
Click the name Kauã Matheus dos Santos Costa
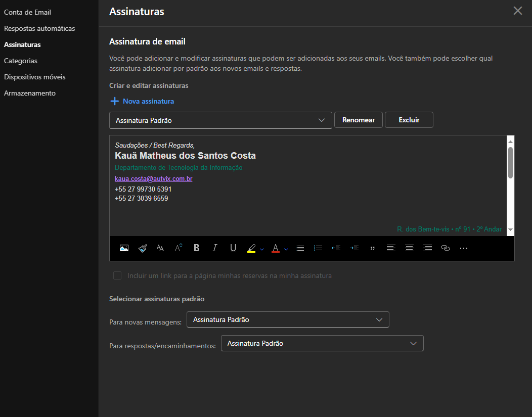pos(185,156)
